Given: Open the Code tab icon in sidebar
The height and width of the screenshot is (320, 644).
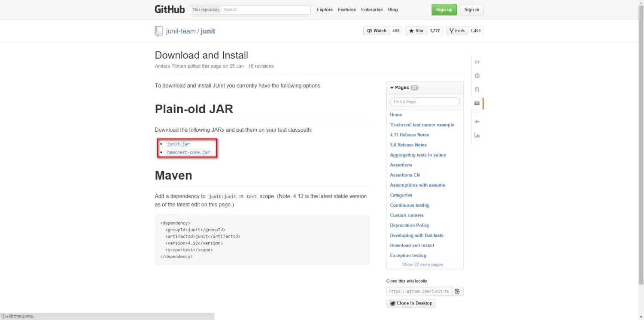Looking at the screenshot, I should (477, 62).
